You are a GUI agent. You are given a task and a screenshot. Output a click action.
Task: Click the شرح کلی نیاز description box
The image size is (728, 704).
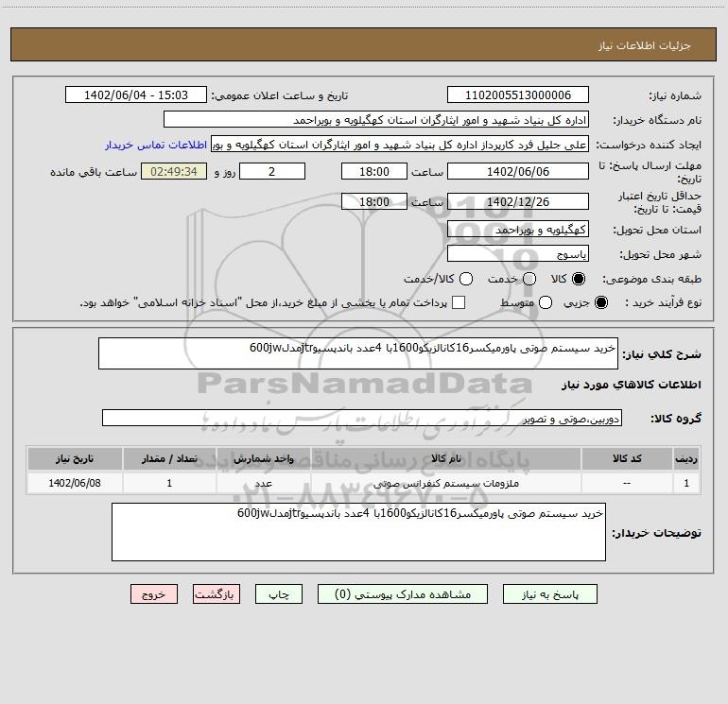coord(358,353)
